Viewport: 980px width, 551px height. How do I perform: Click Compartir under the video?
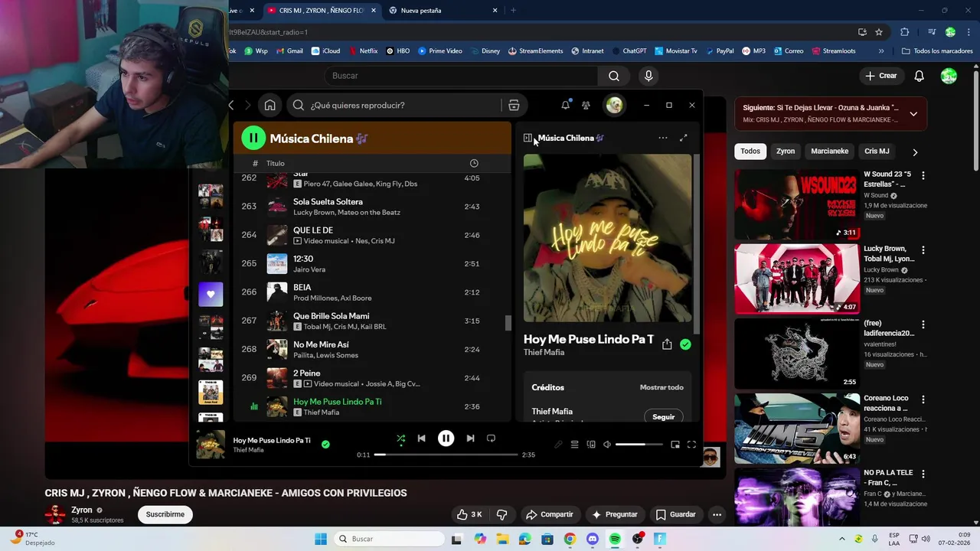pos(550,514)
